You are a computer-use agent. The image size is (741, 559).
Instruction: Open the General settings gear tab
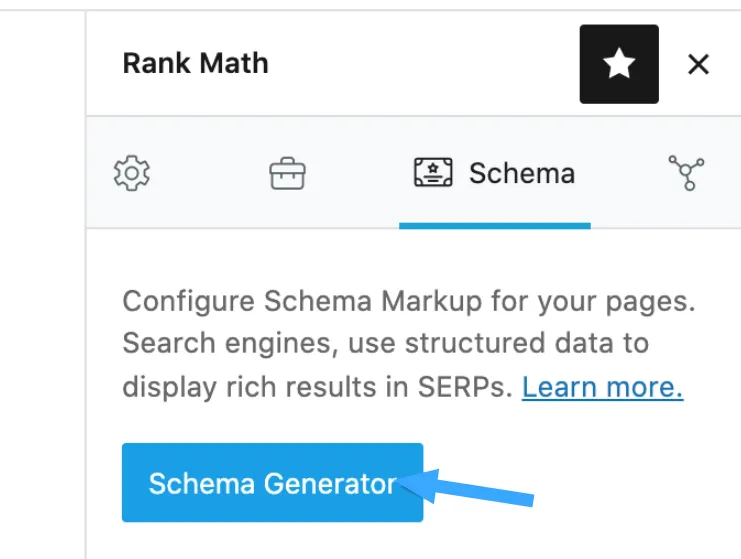[x=132, y=173]
